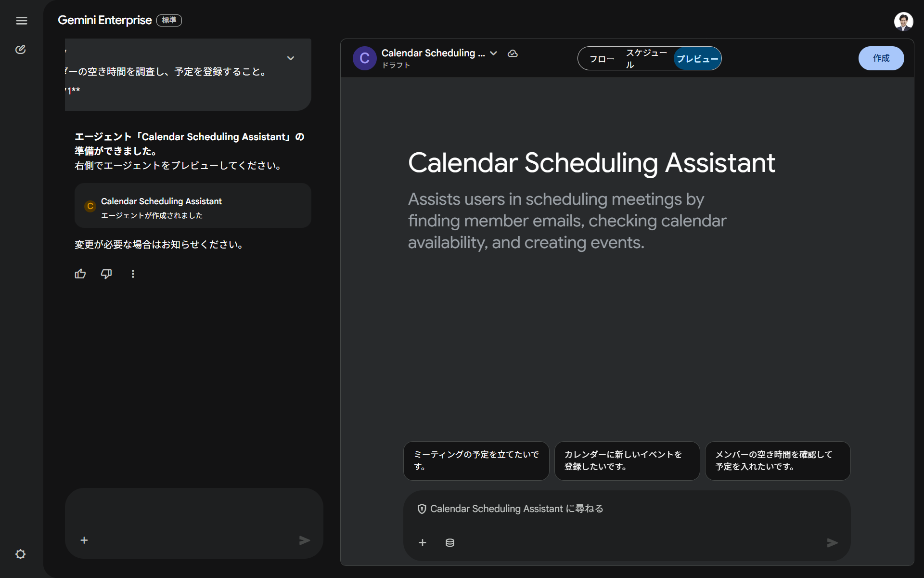The width and height of the screenshot is (924, 578).
Task: Open the hamburger main menu
Action: click(22, 21)
